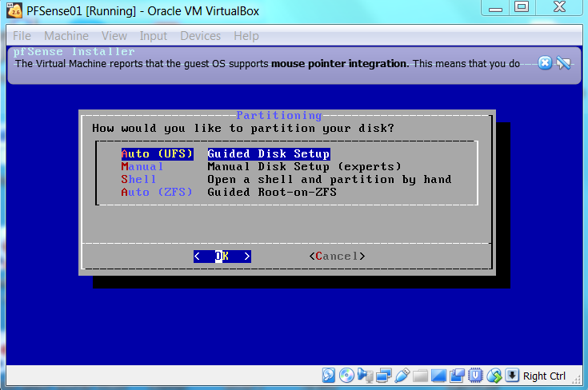Click the network adapters status icon
This screenshot has height=390, width=588.
[384, 375]
